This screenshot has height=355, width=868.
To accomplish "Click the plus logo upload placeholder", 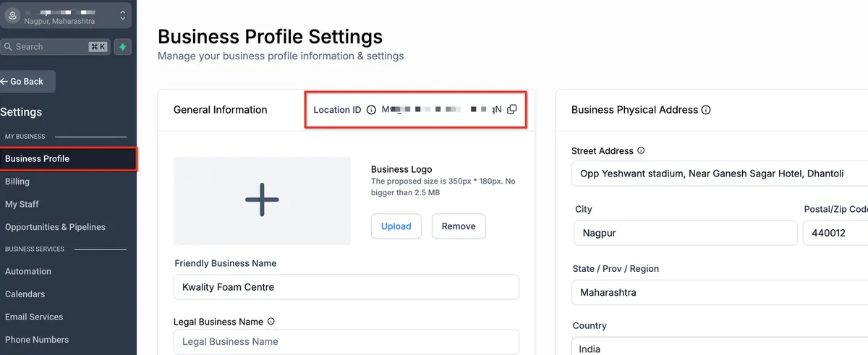I will click(x=262, y=200).
